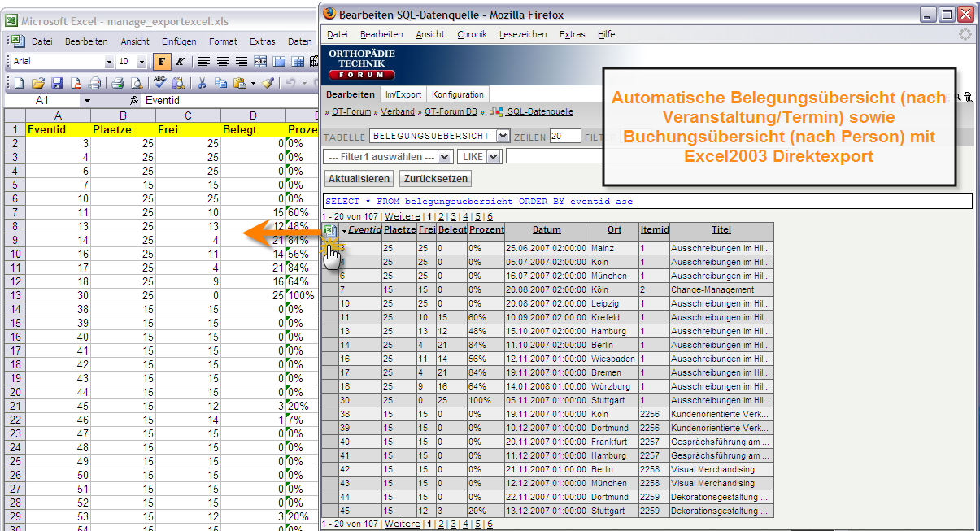Screen dimensions: 980x531
Task: Click the Excel formula bar showing Eventid
Action: [230, 101]
